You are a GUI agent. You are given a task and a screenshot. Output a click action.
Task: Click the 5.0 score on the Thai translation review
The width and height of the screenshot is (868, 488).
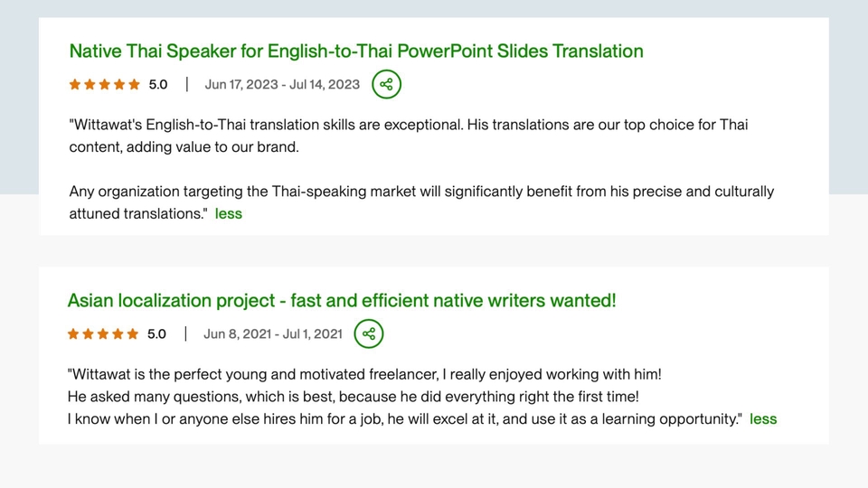[x=158, y=85]
